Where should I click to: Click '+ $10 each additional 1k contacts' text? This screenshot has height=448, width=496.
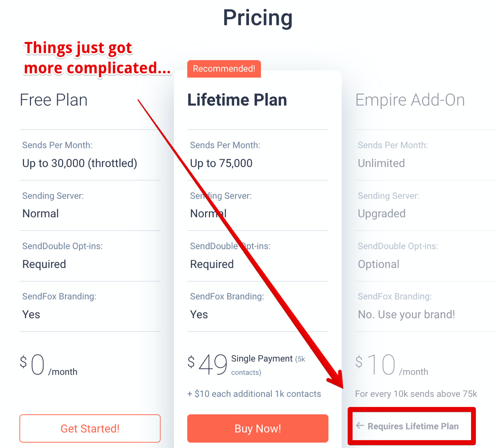(x=254, y=394)
